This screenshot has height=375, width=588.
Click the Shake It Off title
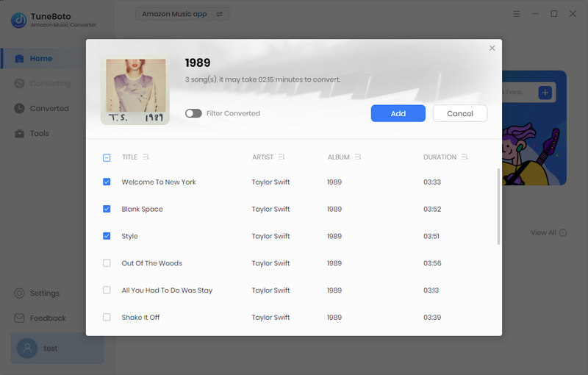[x=140, y=317]
